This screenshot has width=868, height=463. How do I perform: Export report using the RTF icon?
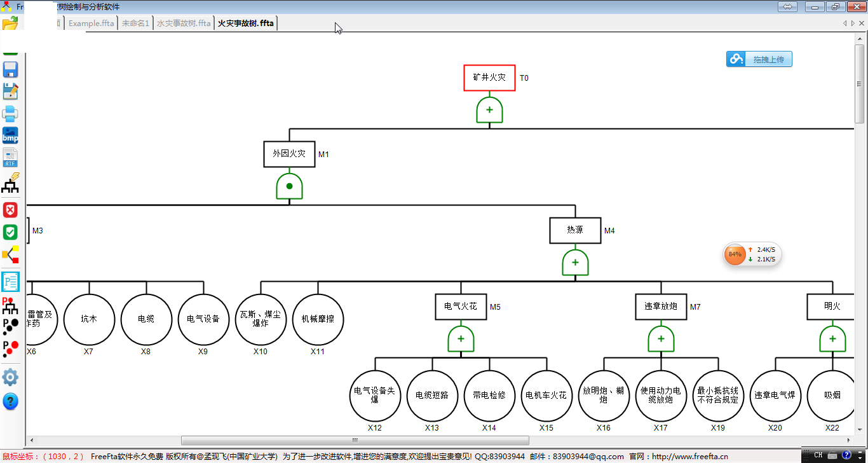click(x=10, y=158)
